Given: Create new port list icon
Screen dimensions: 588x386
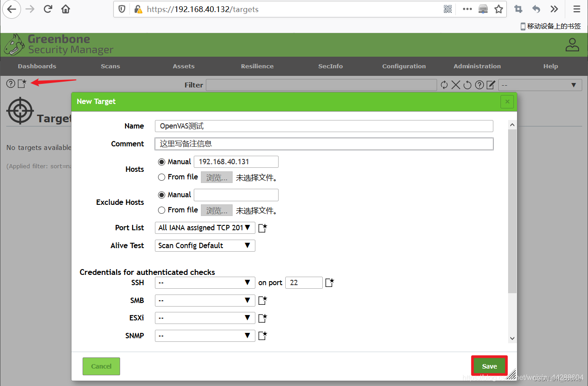Looking at the screenshot, I should point(263,228).
